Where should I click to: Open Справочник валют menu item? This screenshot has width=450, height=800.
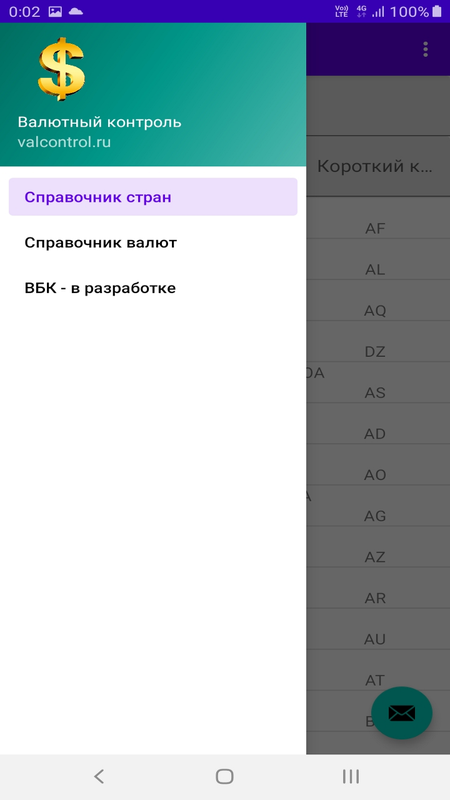click(x=153, y=243)
